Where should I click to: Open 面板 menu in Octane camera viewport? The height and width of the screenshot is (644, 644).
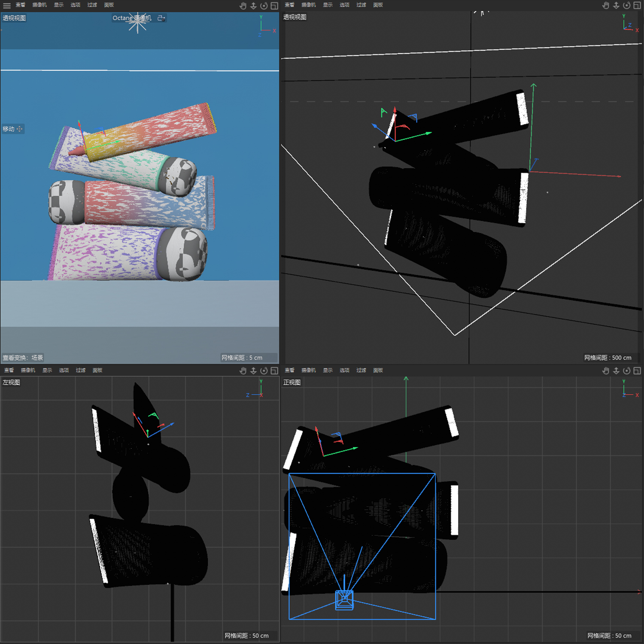tap(109, 5)
